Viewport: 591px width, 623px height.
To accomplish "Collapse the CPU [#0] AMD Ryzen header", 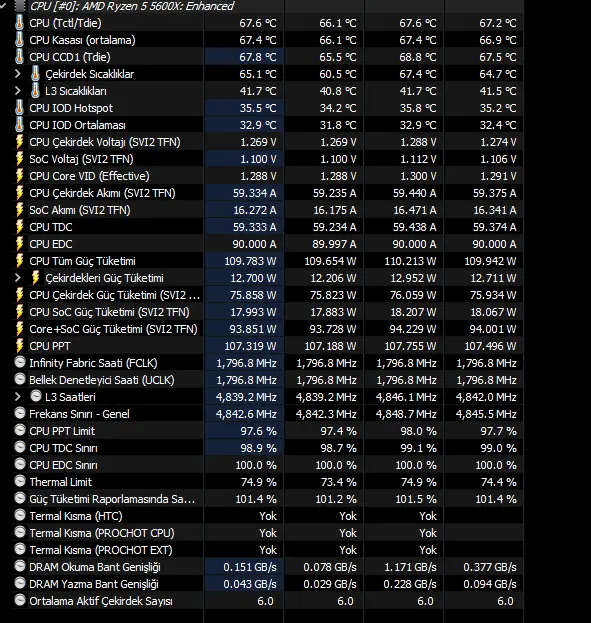I will pyautogui.click(x=3, y=6).
